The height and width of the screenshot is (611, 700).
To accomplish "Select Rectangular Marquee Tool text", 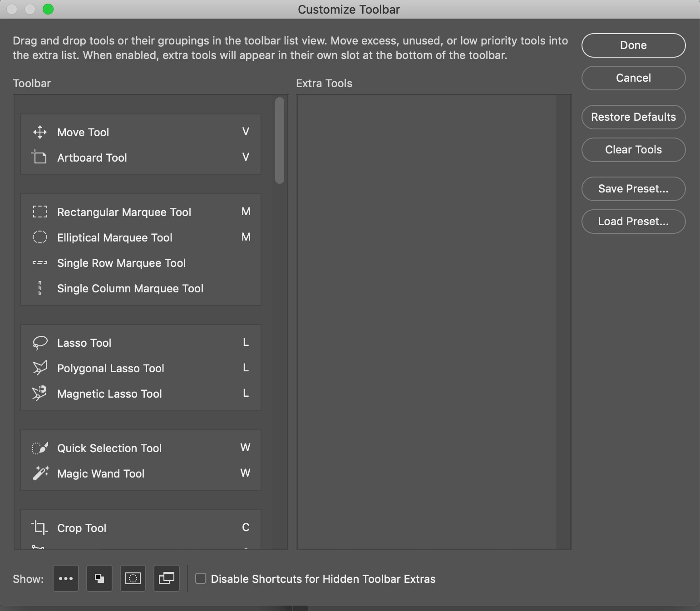I will (124, 212).
